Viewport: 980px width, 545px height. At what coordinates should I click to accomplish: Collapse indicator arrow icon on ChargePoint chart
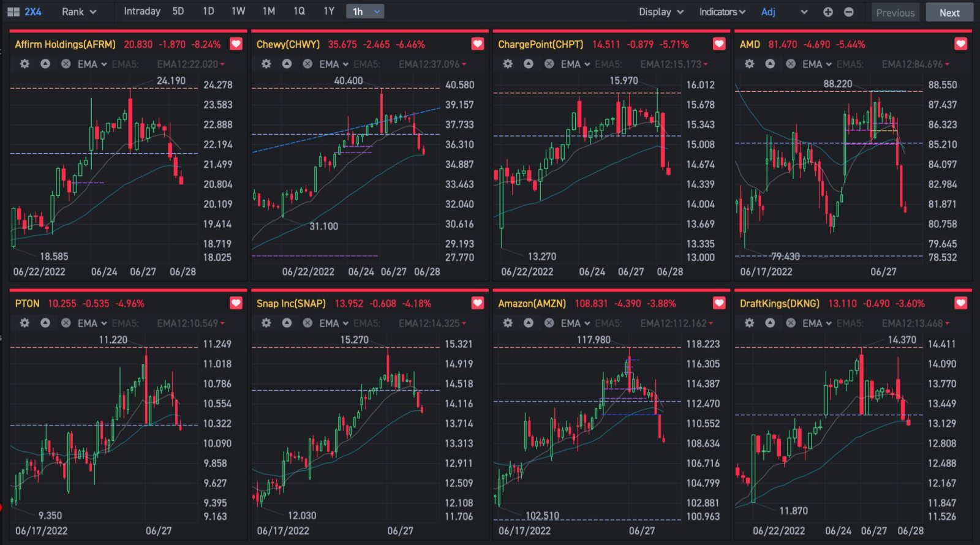click(529, 64)
